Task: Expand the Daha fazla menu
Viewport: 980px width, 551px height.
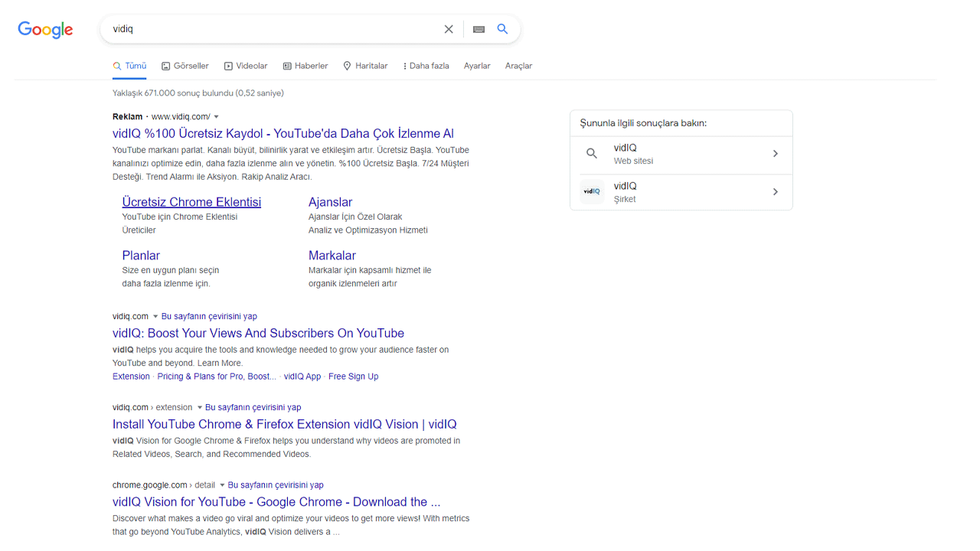Action: [x=426, y=66]
